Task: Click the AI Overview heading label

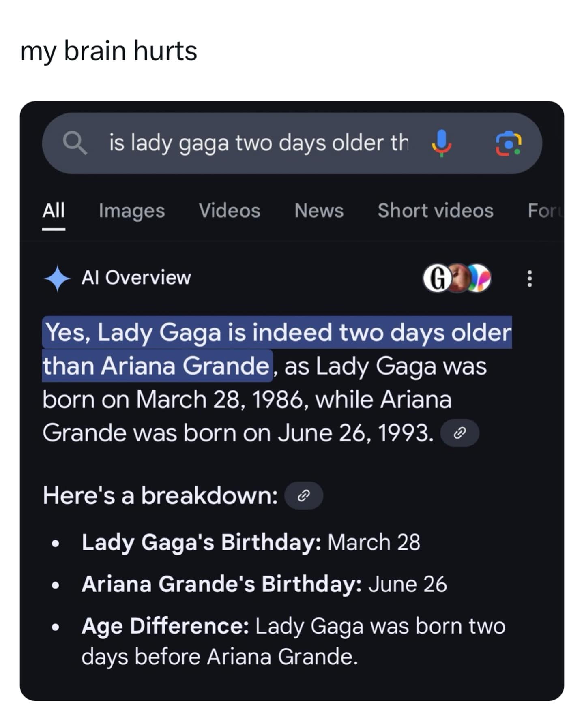Action: pos(136,278)
